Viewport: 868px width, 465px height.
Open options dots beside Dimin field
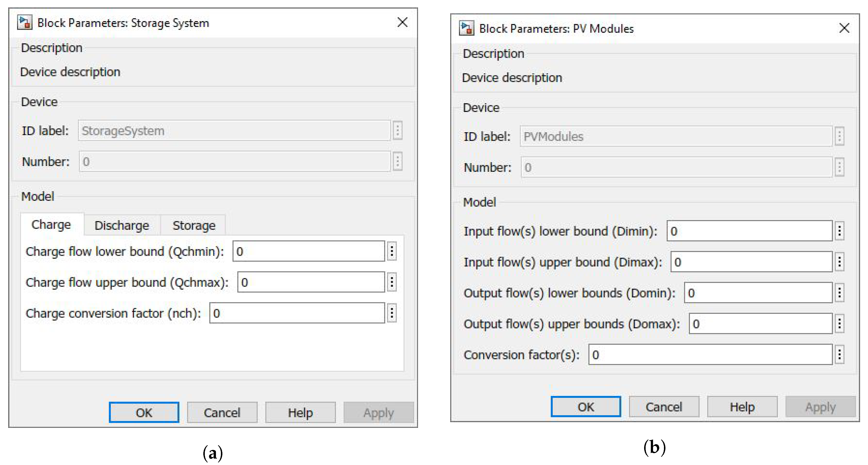(839, 231)
